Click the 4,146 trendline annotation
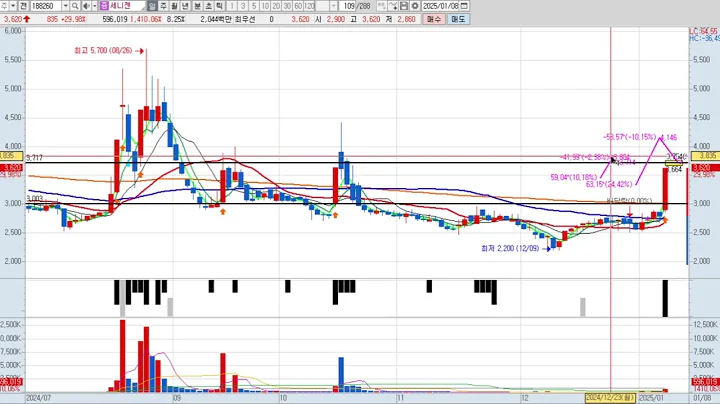Viewport: 720px width, 404px height. coord(669,137)
